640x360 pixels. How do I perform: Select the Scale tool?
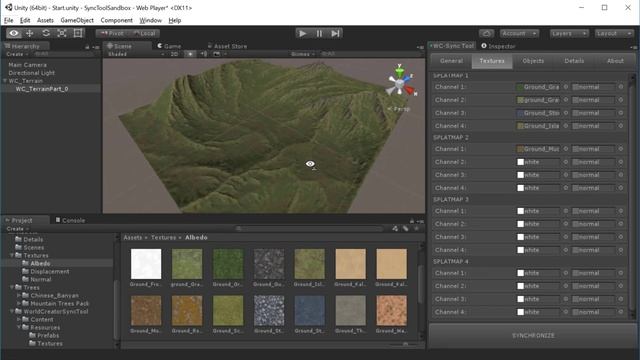click(x=62, y=33)
